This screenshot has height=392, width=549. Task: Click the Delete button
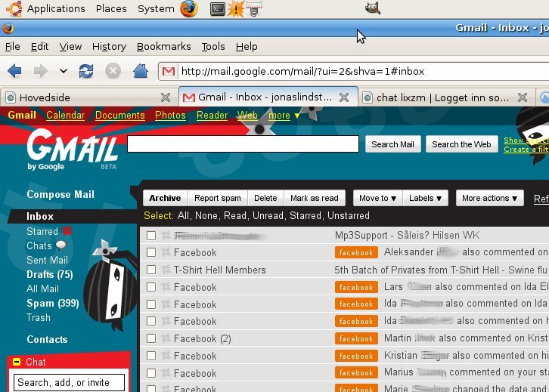(x=265, y=198)
